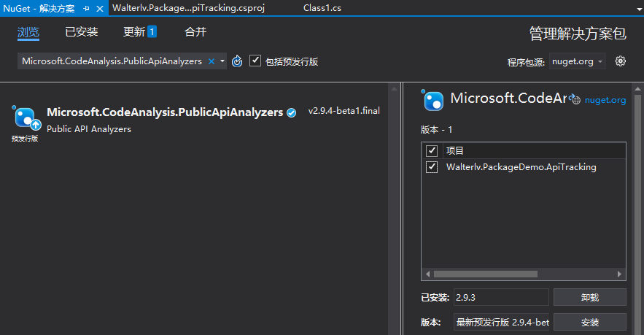
Task: Click the verified owner checkmark badge
Action: point(292,112)
